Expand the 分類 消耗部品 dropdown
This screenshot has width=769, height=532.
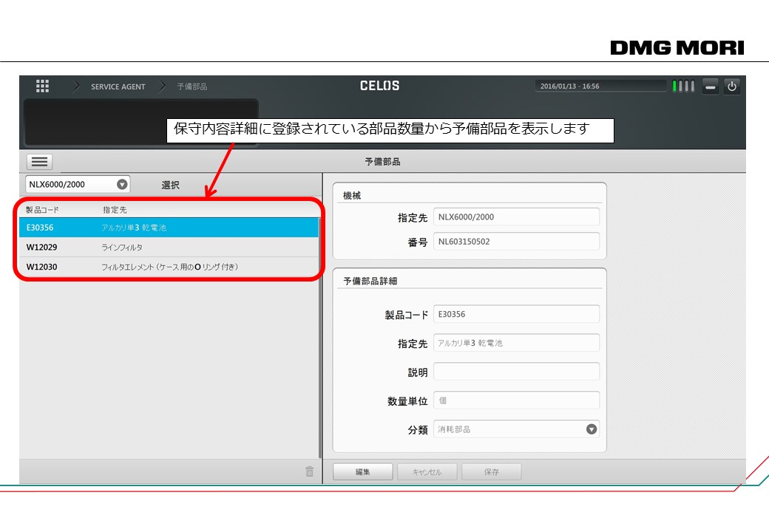(x=516, y=429)
